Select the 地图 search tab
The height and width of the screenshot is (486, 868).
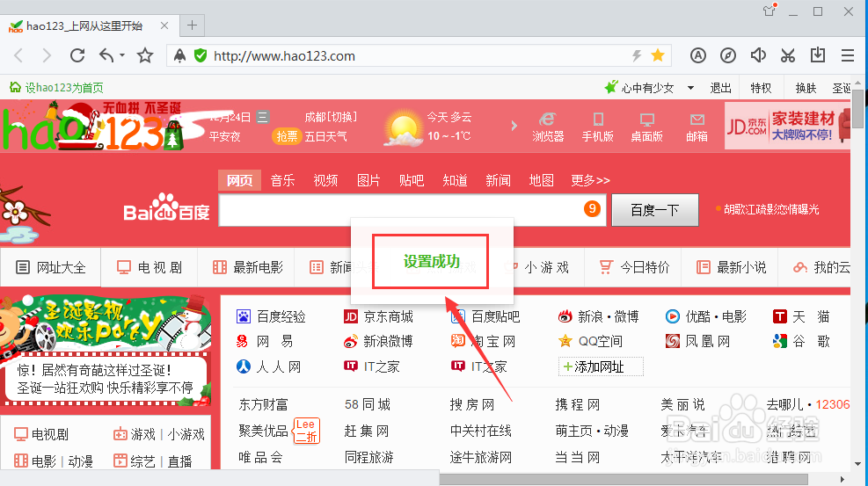pyautogui.click(x=542, y=180)
